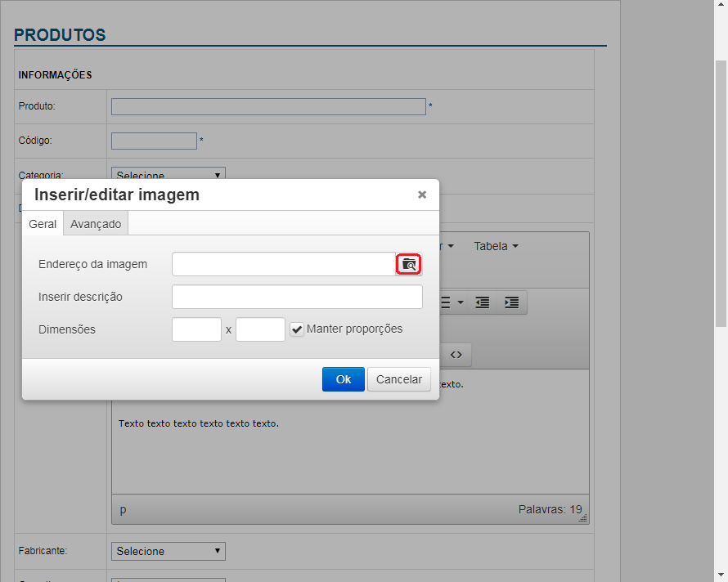Click the Produto name input field
The height and width of the screenshot is (582, 728).
(x=268, y=106)
